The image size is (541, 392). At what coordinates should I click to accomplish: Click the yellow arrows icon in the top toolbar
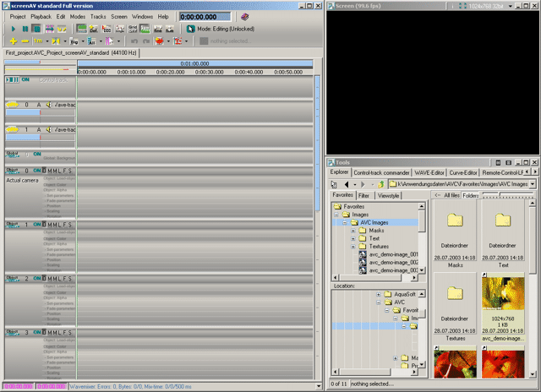[x=62, y=29]
